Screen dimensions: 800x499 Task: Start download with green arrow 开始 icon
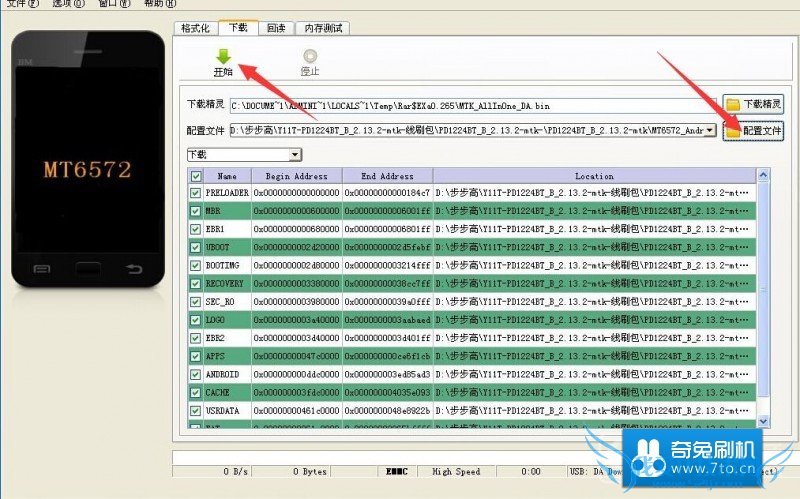pos(223,62)
